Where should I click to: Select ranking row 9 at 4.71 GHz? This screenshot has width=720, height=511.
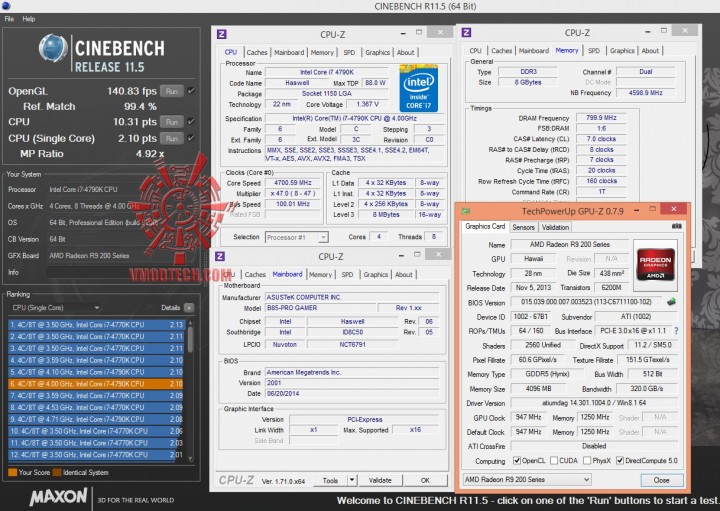pos(96,419)
